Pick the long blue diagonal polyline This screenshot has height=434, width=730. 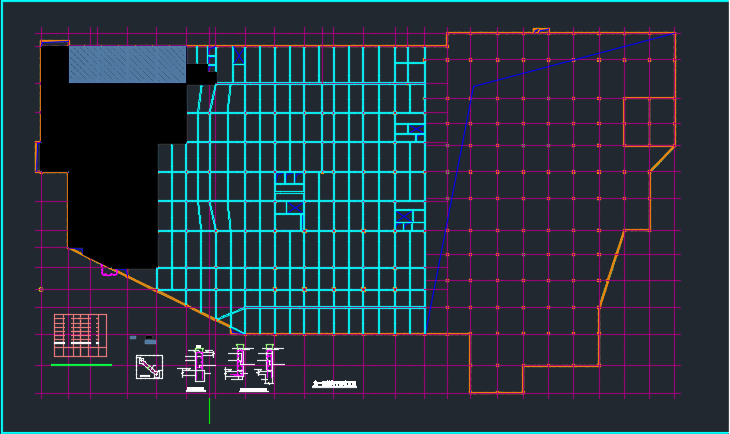click(x=473, y=87)
